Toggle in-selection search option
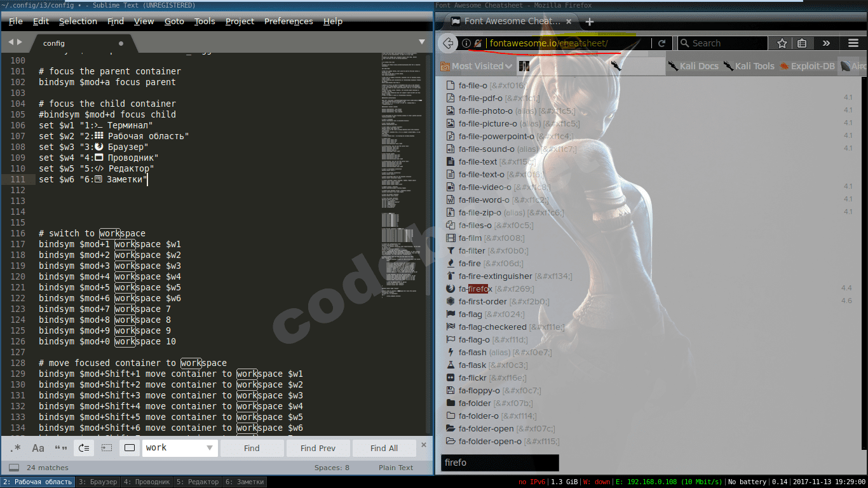Image resolution: width=868 pixels, height=488 pixels. (107, 448)
